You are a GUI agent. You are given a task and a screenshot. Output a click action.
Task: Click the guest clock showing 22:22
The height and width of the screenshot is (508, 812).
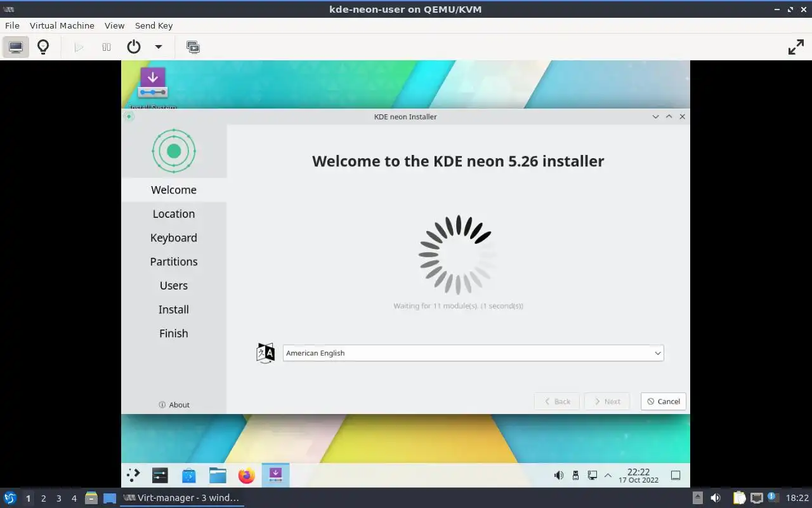pos(639,476)
